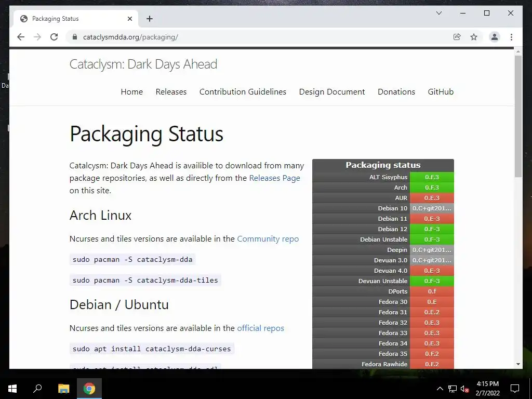
Task: Click the page vertical scrollbar thumb
Action: [x=518, y=116]
